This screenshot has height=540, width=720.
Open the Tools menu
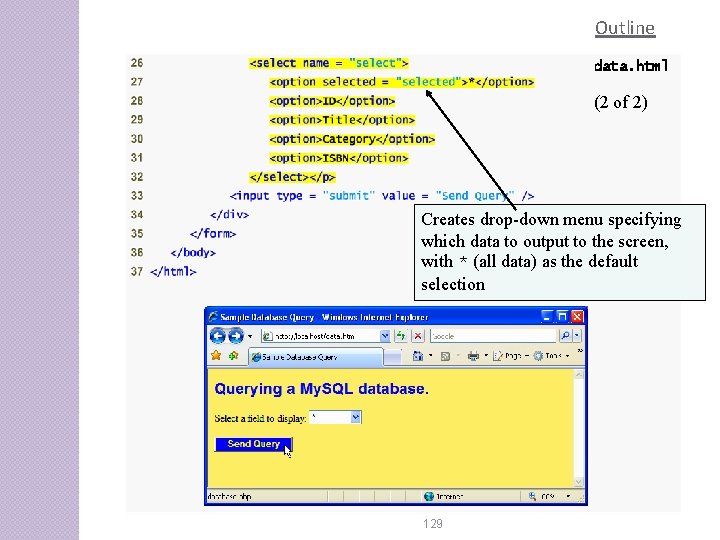(551, 356)
